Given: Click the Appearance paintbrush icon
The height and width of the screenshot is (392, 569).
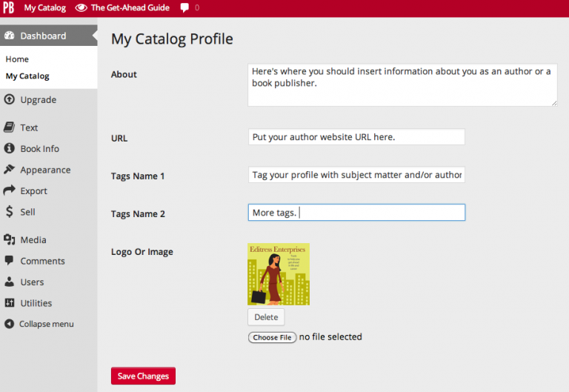Looking at the screenshot, I should pyautogui.click(x=10, y=170).
